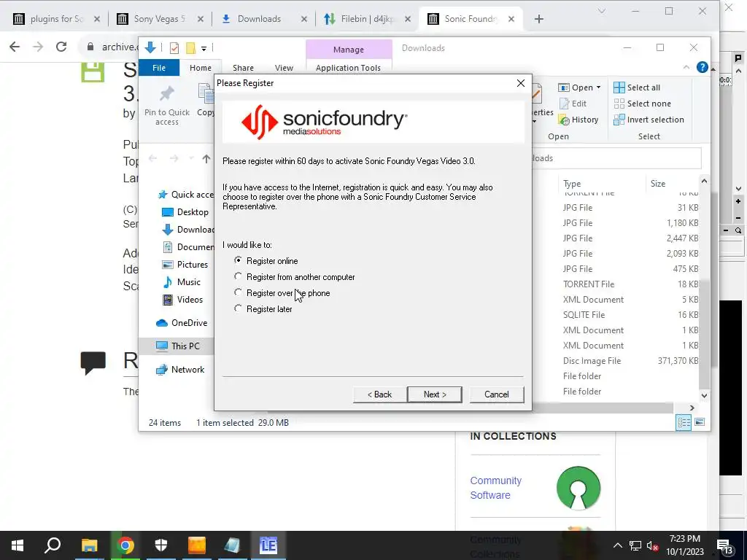Open Windows Security from taskbar
The image size is (747, 560).
tap(161, 545)
